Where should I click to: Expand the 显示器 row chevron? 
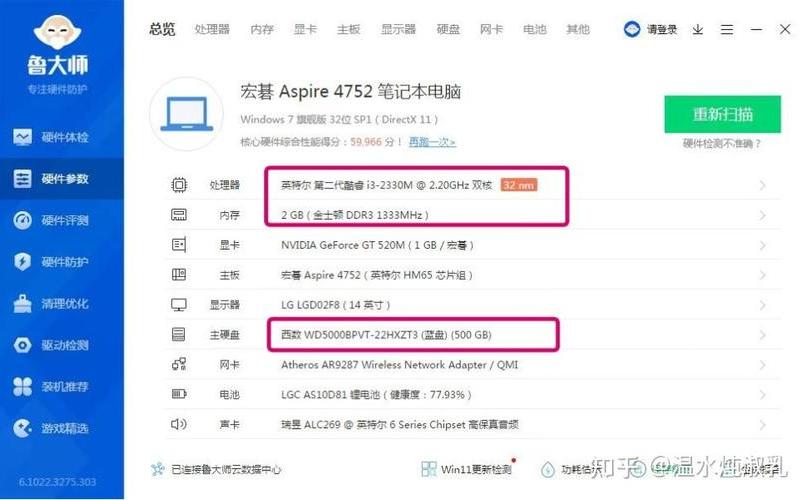tap(763, 305)
